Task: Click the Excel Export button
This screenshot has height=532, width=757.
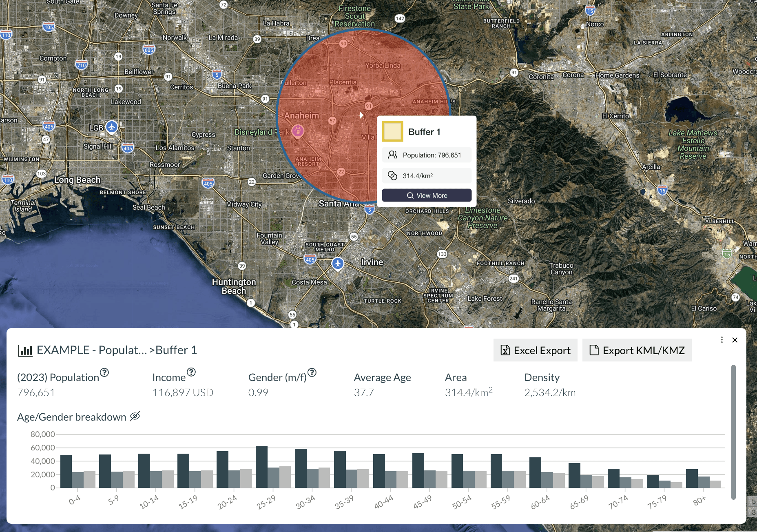Action: coord(535,350)
